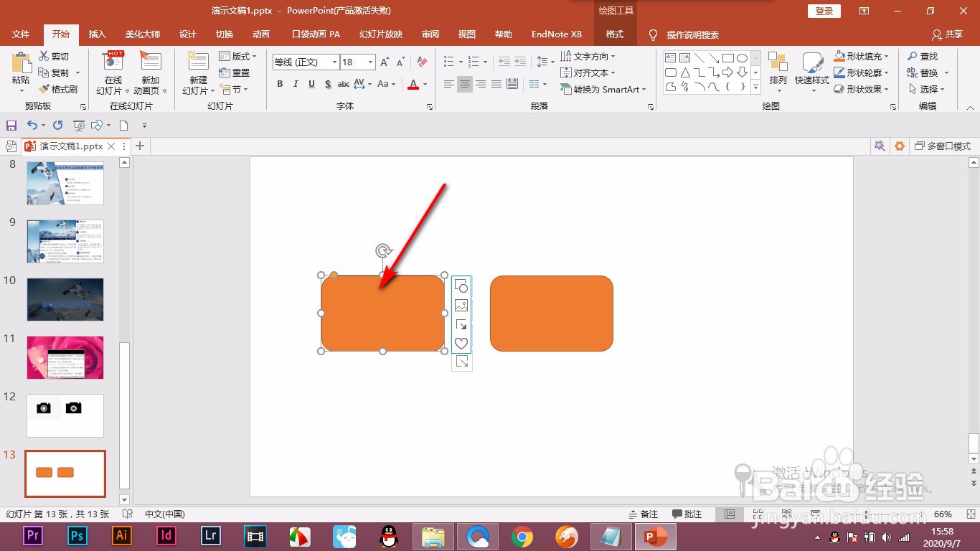Click Convert to SmartArt button
Image resolution: width=980 pixels, height=551 pixels.
click(603, 89)
